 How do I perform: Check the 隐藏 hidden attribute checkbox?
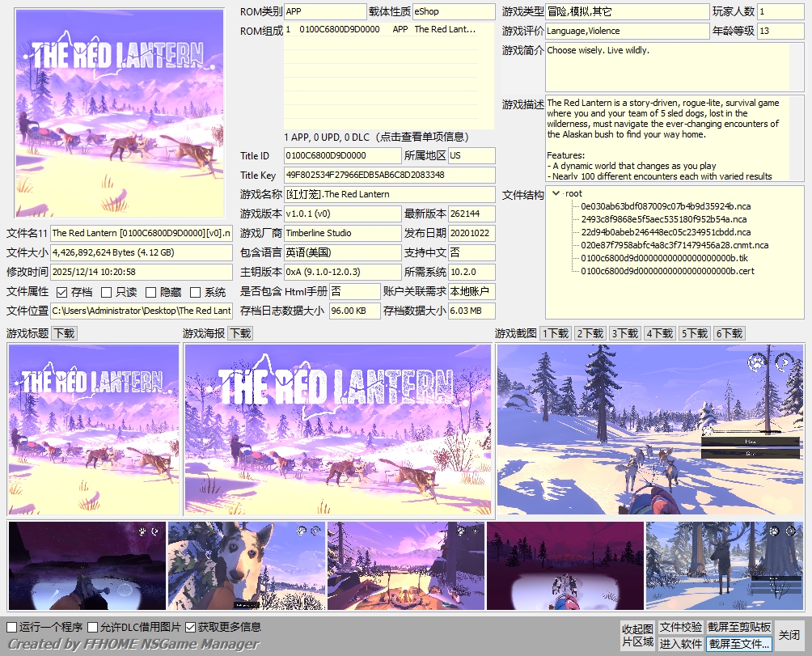coord(151,292)
